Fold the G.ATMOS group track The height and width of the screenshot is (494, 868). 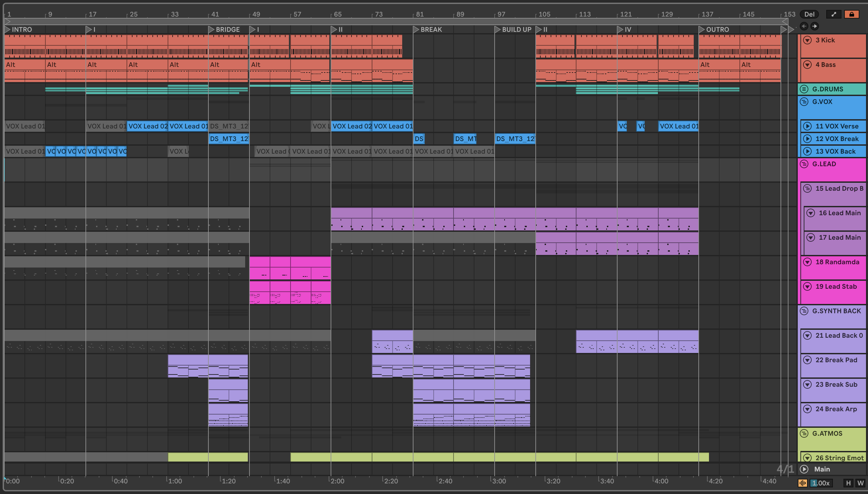point(804,433)
